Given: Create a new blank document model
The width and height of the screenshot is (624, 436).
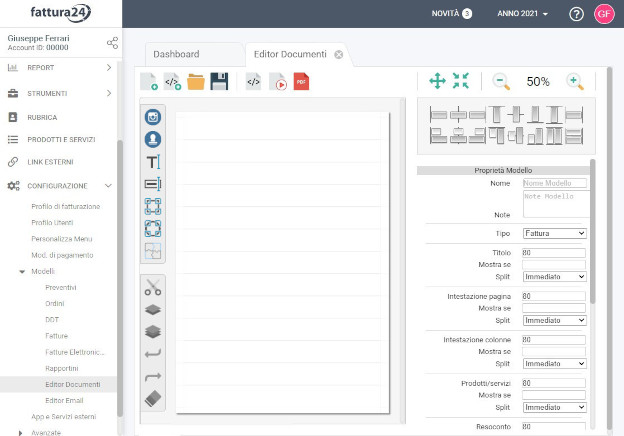Looking at the screenshot, I should (x=149, y=82).
